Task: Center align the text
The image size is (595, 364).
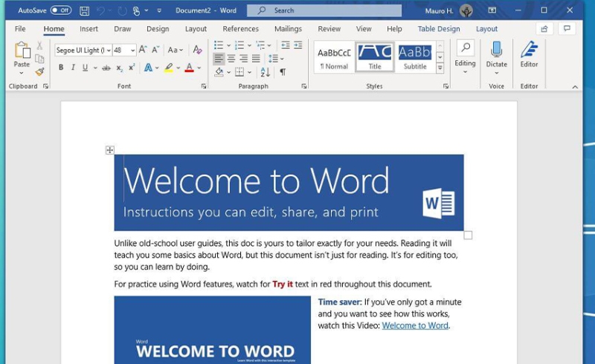Action: (231, 59)
